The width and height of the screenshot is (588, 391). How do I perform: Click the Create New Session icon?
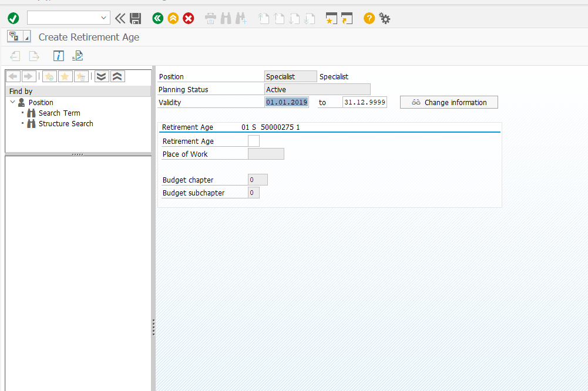coord(331,18)
